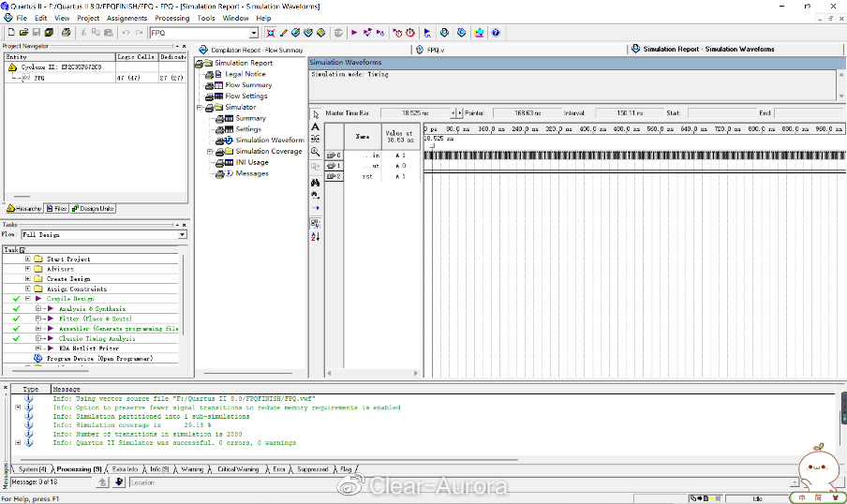Select the arrow Selection tool in waveform toolbar
Viewport: 847px width, 504px height.
click(316, 114)
